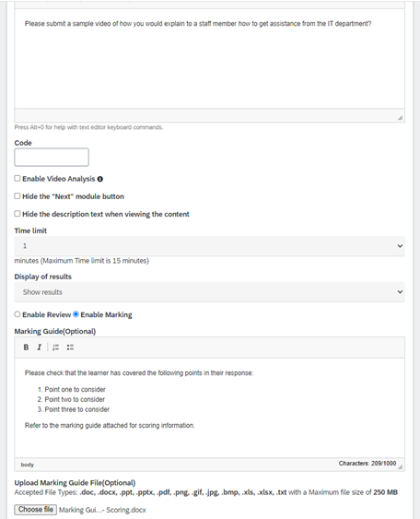The image size is (420, 519).
Task: Open the Display of results dropdown
Action: point(209,292)
